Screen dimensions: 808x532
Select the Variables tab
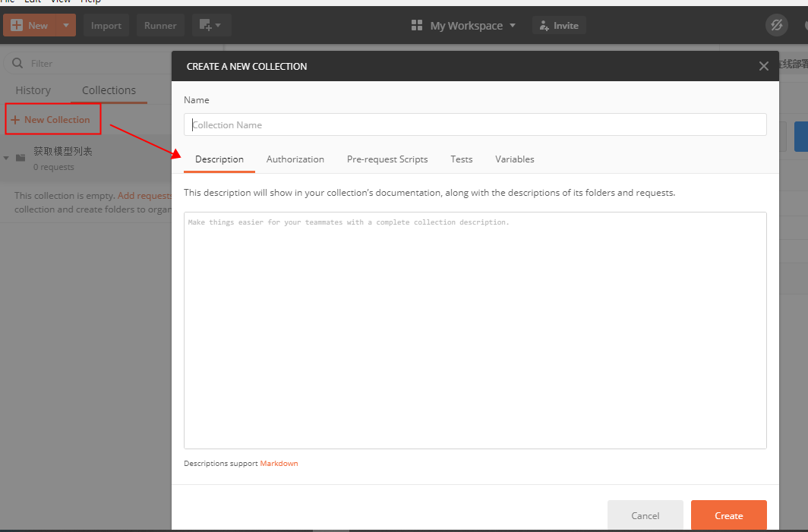(x=515, y=159)
